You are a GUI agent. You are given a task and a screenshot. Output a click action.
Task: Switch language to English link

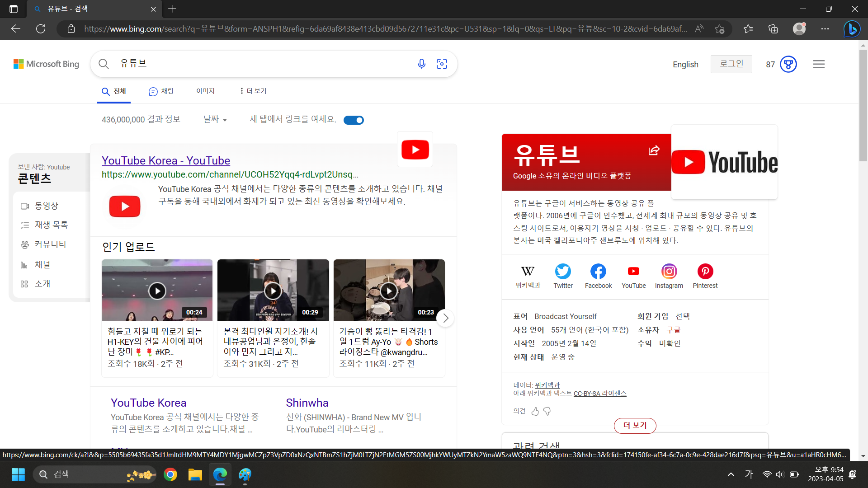(x=685, y=64)
